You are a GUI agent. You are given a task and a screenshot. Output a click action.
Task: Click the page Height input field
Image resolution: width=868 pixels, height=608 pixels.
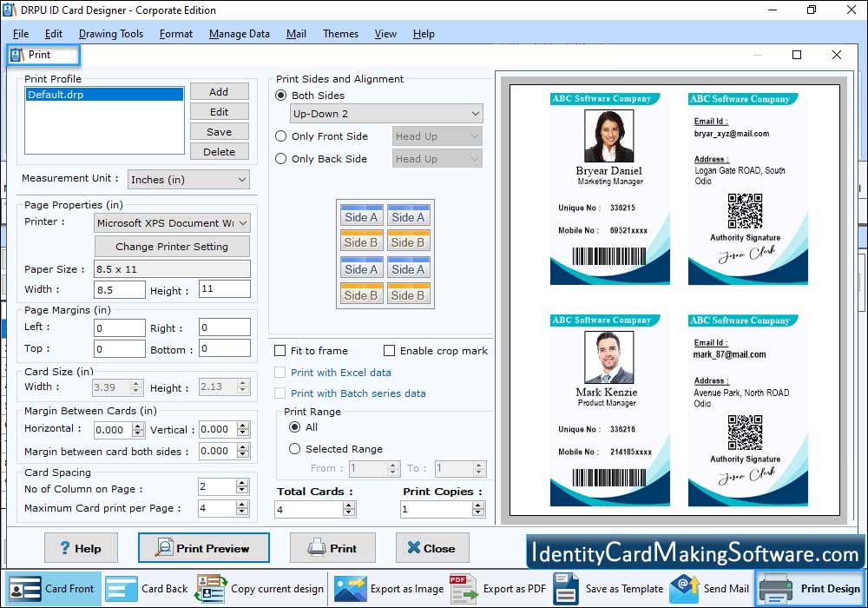point(225,288)
